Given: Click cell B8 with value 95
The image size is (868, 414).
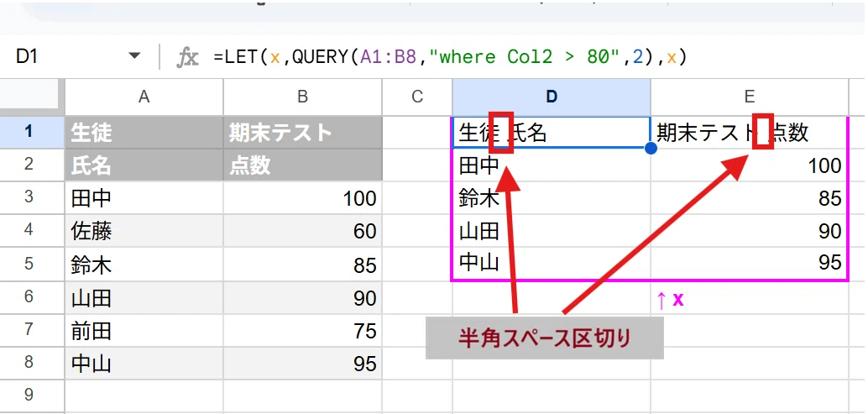Looking at the screenshot, I should (302, 363).
